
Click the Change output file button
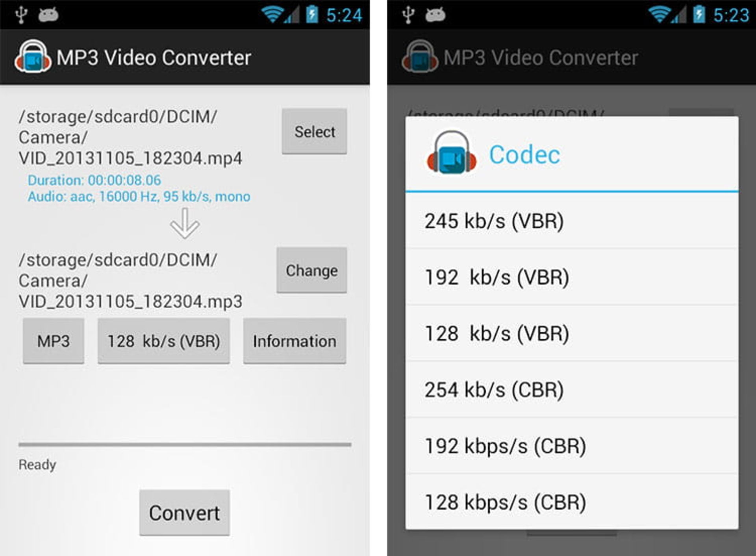click(312, 270)
